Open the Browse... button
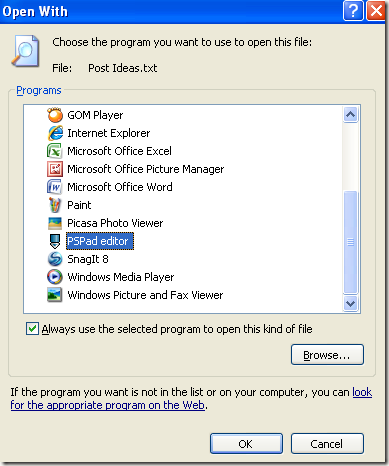The height and width of the screenshot is (466, 389). click(x=327, y=355)
